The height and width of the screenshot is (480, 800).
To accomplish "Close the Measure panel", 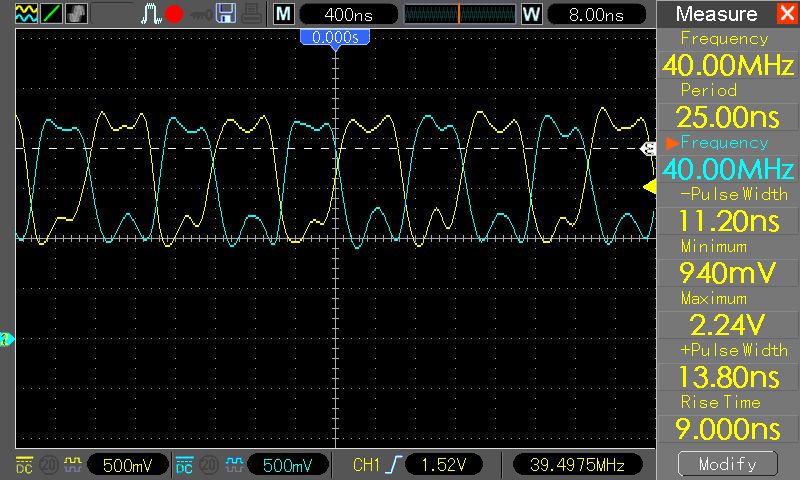I will point(786,13).
